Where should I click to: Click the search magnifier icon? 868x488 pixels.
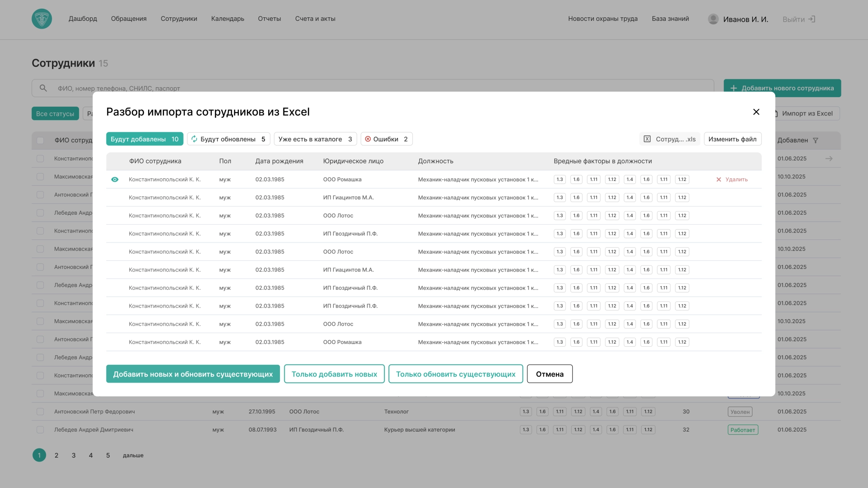coord(43,88)
